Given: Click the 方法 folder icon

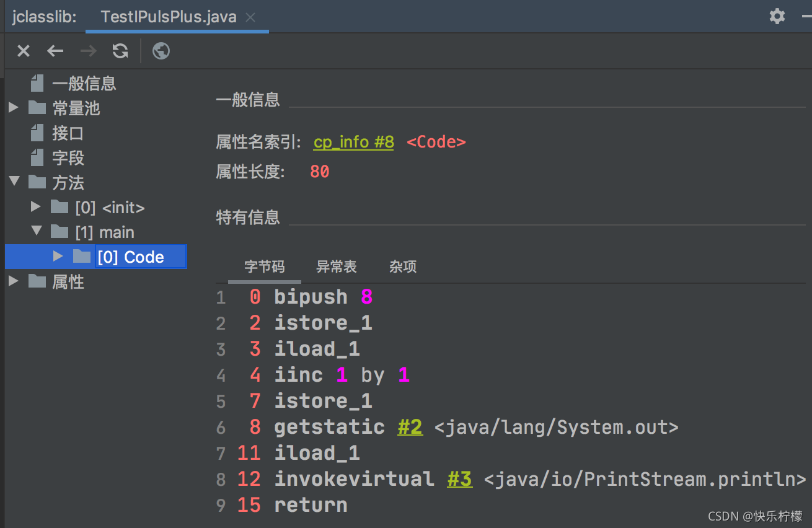Looking at the screenshot, I should (x=37, y=182).
